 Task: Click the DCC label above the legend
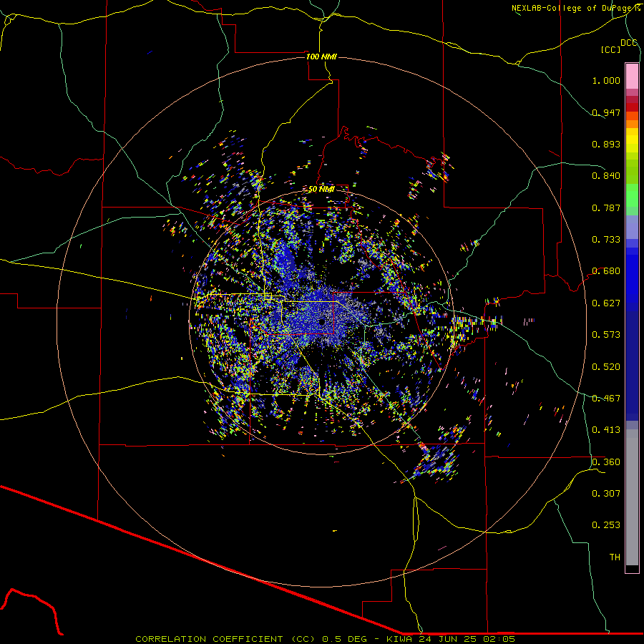click(x=629, y=43)
